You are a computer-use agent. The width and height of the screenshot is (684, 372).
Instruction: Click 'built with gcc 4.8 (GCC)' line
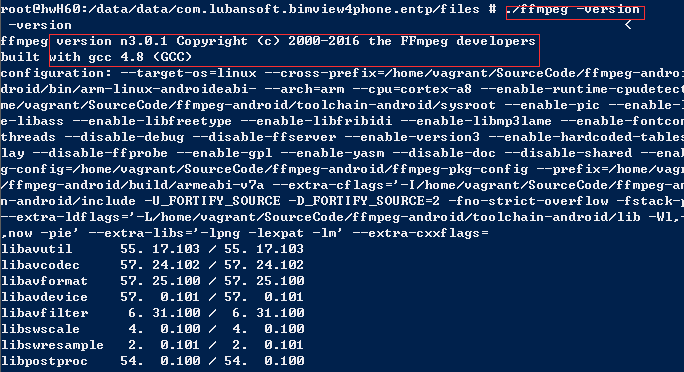[96, 57]
